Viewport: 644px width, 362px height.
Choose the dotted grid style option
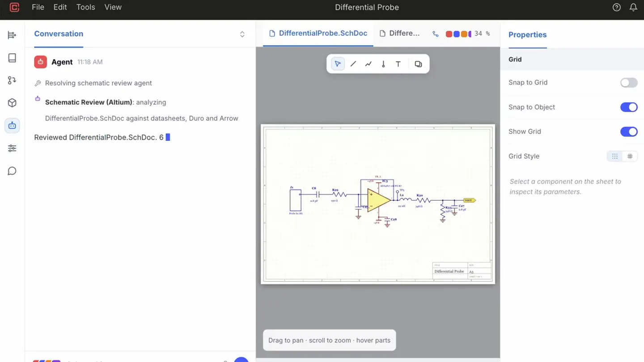pos(615,156)
